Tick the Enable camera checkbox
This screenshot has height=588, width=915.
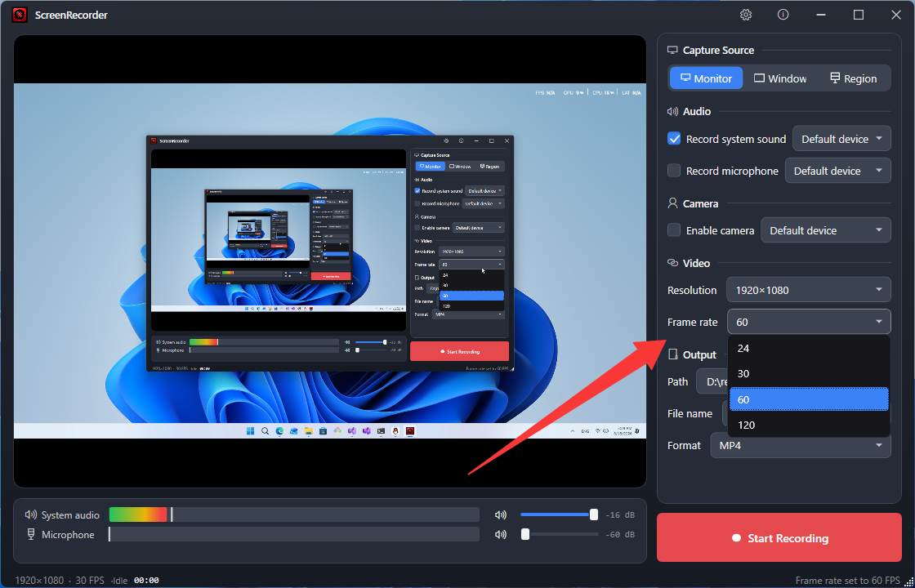click(674, 229)
